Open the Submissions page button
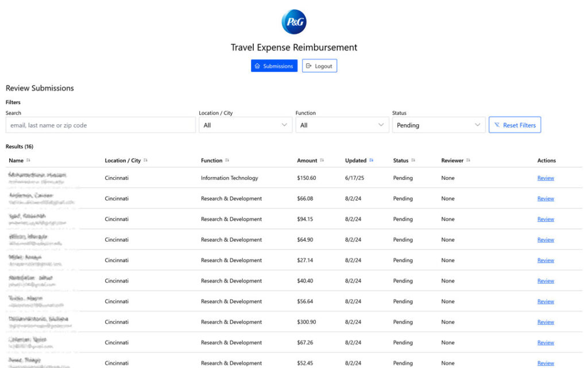 [x=274, y=66]
